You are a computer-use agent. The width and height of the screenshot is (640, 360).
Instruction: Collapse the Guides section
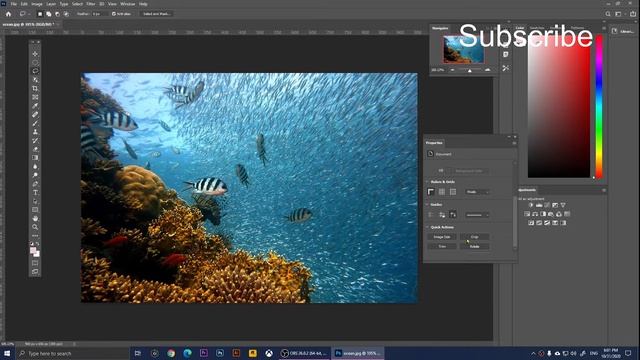tap(428, 205)
